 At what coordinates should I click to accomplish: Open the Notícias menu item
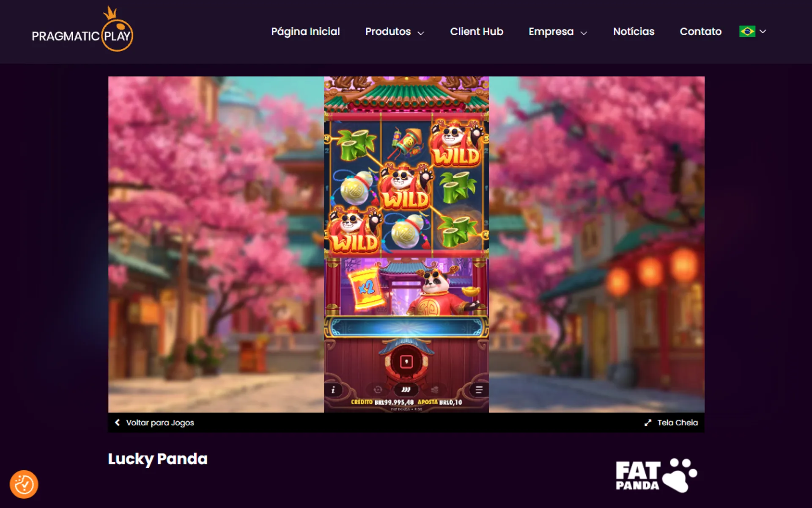(634, 31)
